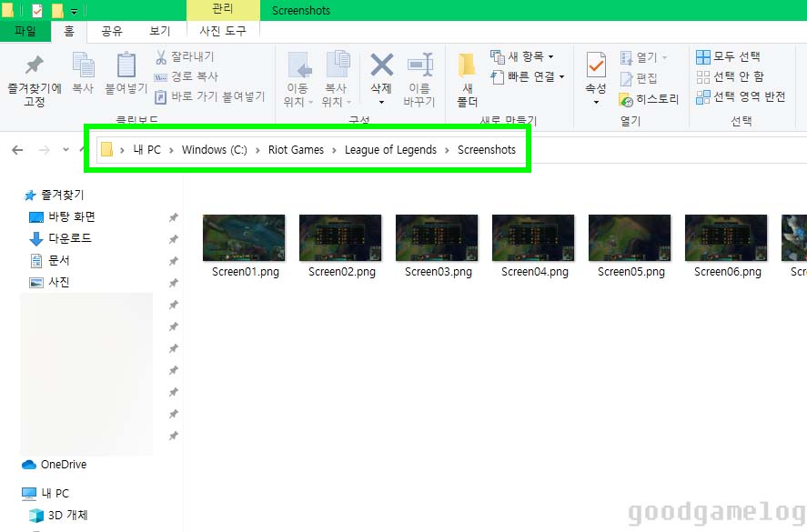Click 선택 영역 반전 (Invert selection)
Viewport: 807px width, 532px height.
point(741,96)
